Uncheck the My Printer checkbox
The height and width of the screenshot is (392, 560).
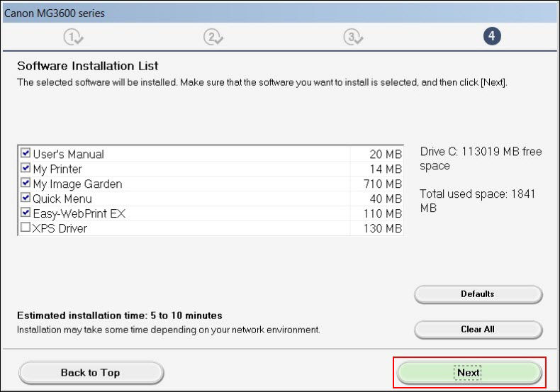tap(26, 168)
